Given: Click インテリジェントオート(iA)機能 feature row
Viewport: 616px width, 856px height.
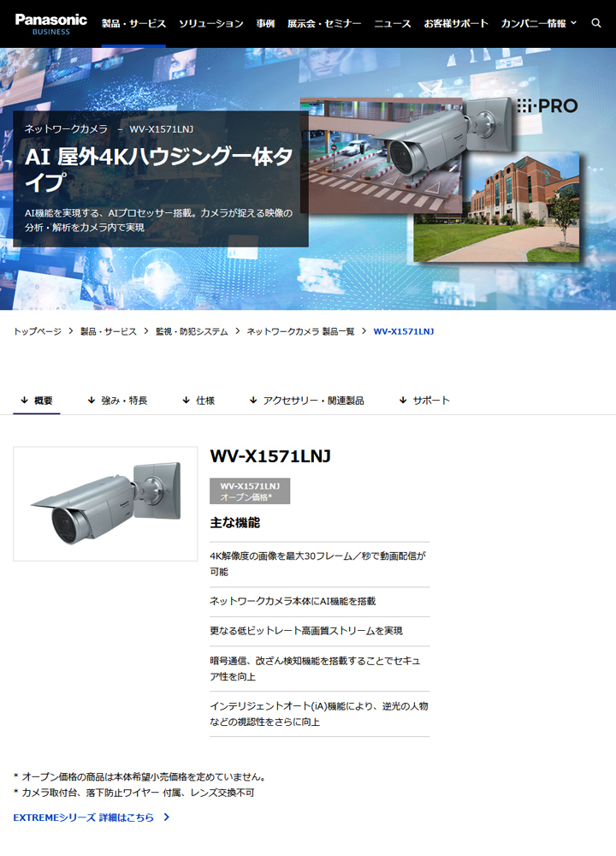Looking at the screenshot, I should pos(320,714).
